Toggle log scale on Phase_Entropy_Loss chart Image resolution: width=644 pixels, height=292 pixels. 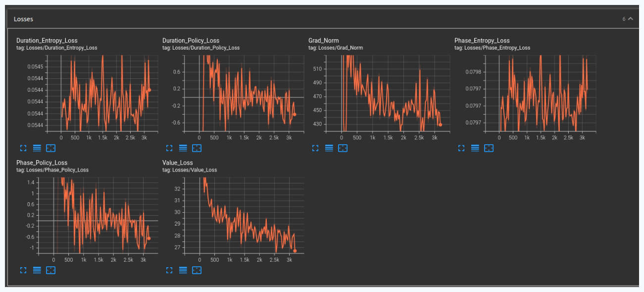pos(475,148)
